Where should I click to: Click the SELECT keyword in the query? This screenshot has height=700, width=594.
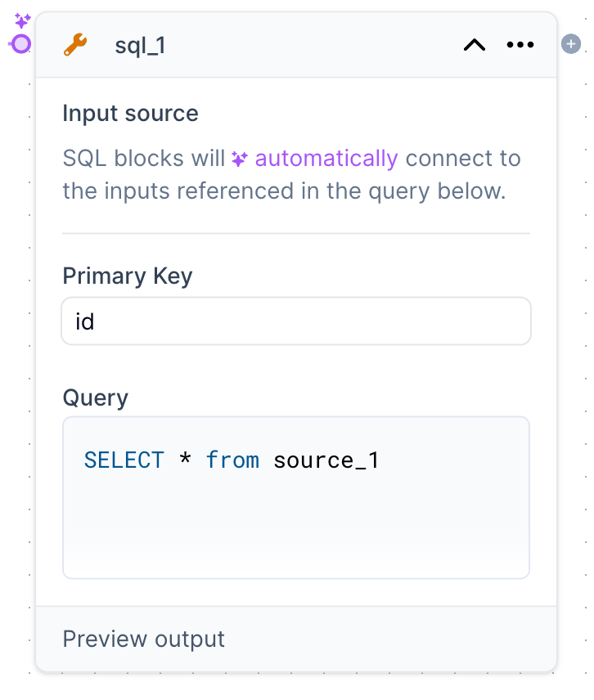124,460
